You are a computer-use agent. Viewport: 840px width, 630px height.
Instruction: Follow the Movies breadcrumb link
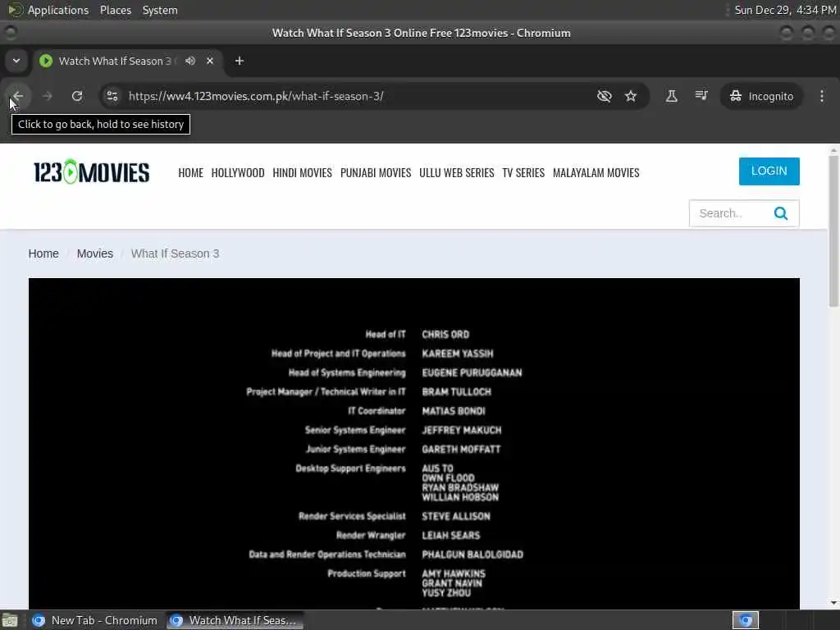(x=95, y=254)
